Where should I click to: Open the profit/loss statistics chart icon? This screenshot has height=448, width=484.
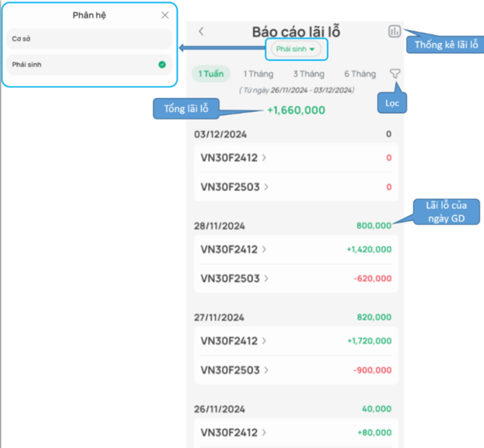[394, 31]
